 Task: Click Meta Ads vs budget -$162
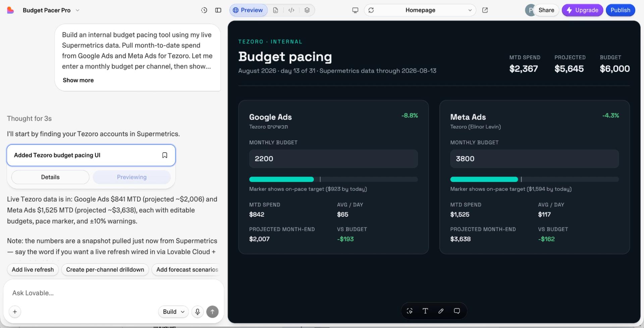(546, 239)
